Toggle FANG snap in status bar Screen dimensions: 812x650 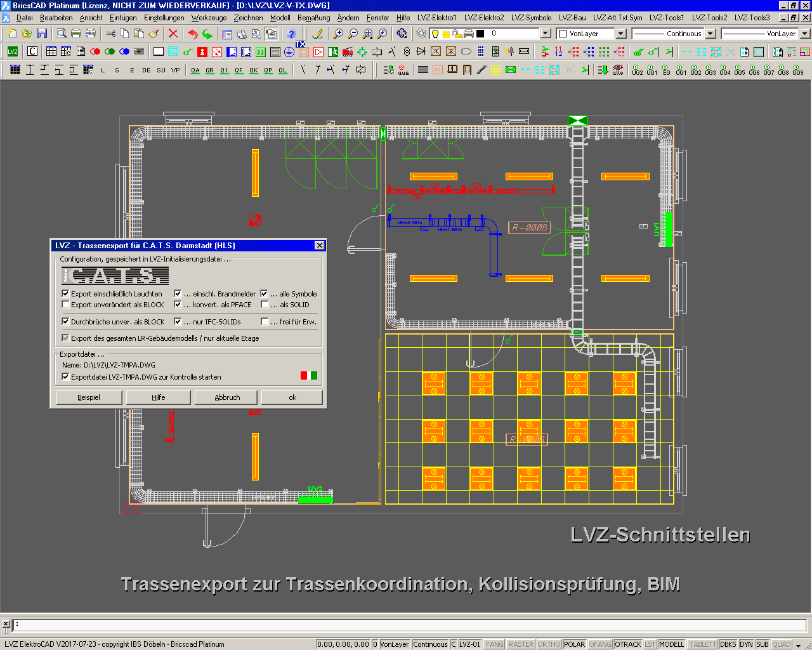coord(495,644)
